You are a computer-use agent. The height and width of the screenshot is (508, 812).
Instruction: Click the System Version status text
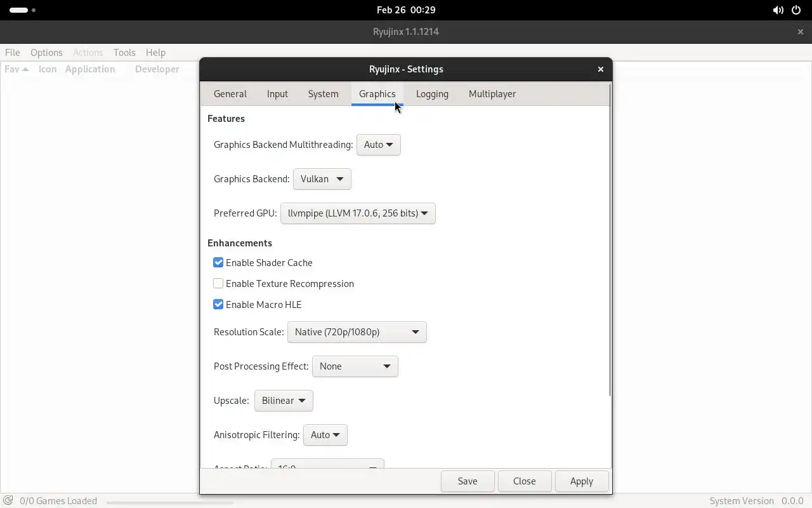coord(742,501)
